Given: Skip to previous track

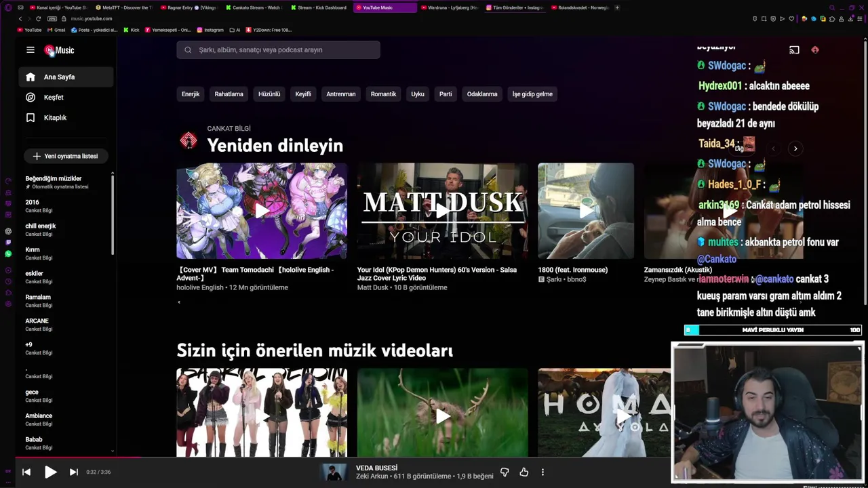Looking at the screenshot, I should tap(26, 472).
